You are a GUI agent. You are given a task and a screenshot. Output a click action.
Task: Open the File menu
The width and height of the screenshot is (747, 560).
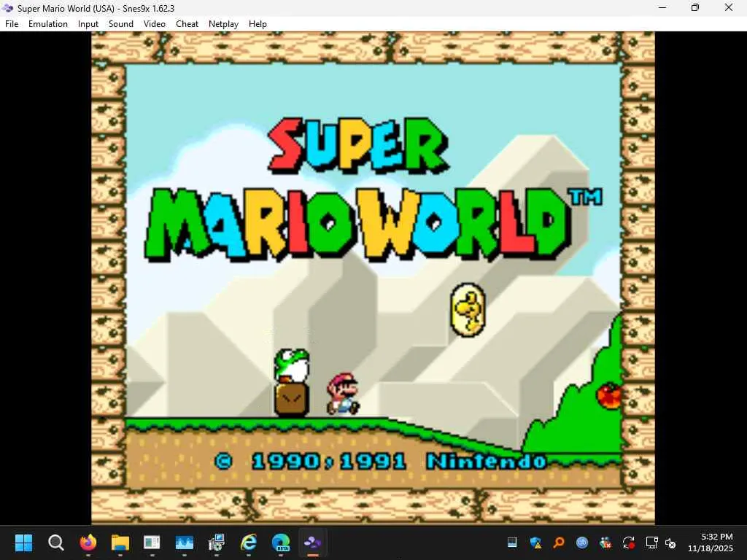(12, 24)
